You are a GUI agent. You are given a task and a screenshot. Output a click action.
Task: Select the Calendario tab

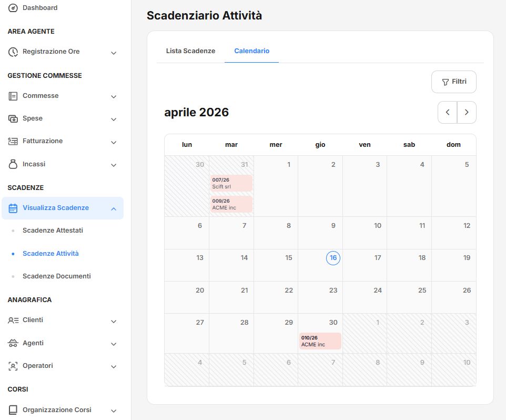click(251, 51)
